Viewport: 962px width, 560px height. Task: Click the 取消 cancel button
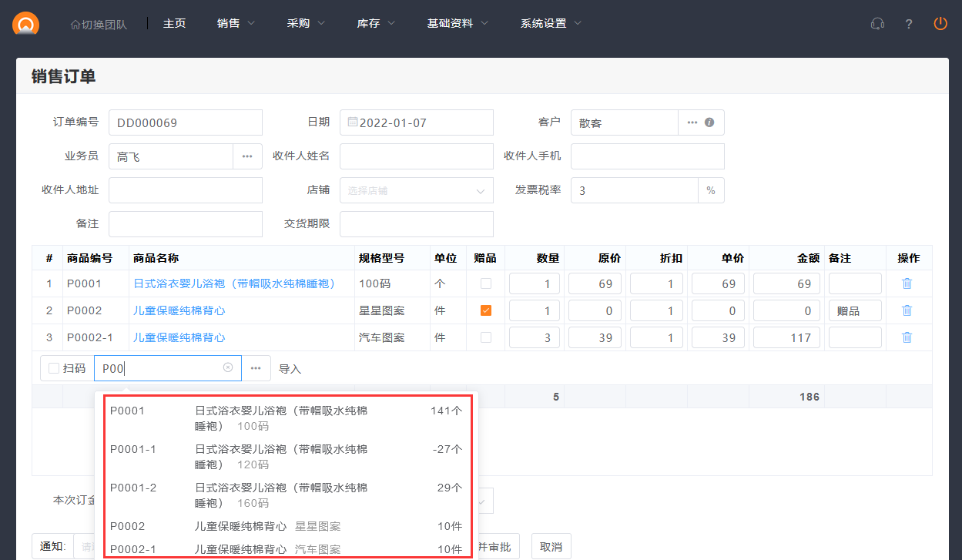pos(551,548)
